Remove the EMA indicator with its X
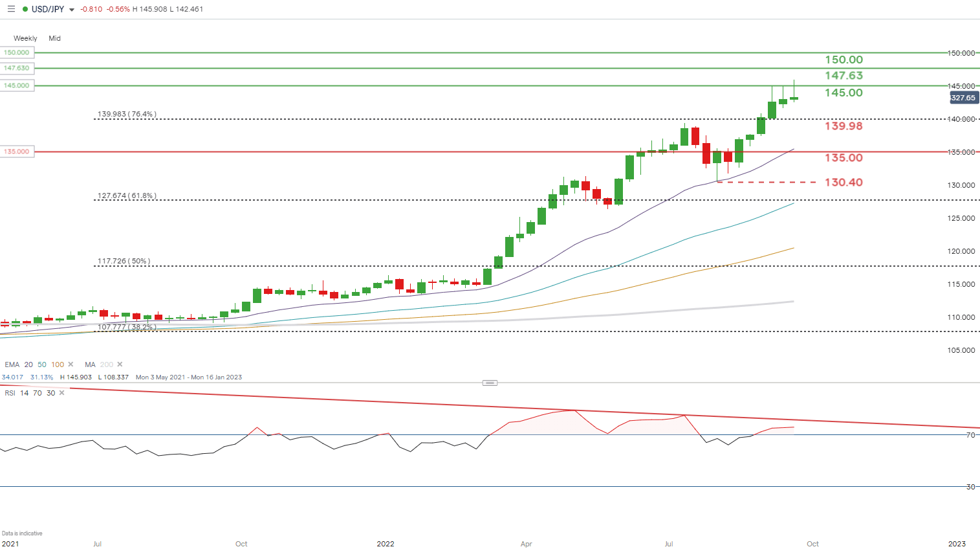 pos(71,364)
